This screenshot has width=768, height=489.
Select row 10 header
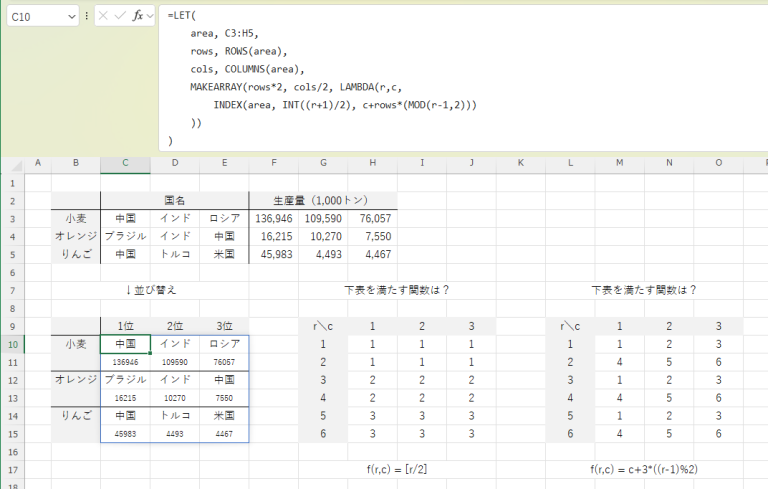(12, 344)
